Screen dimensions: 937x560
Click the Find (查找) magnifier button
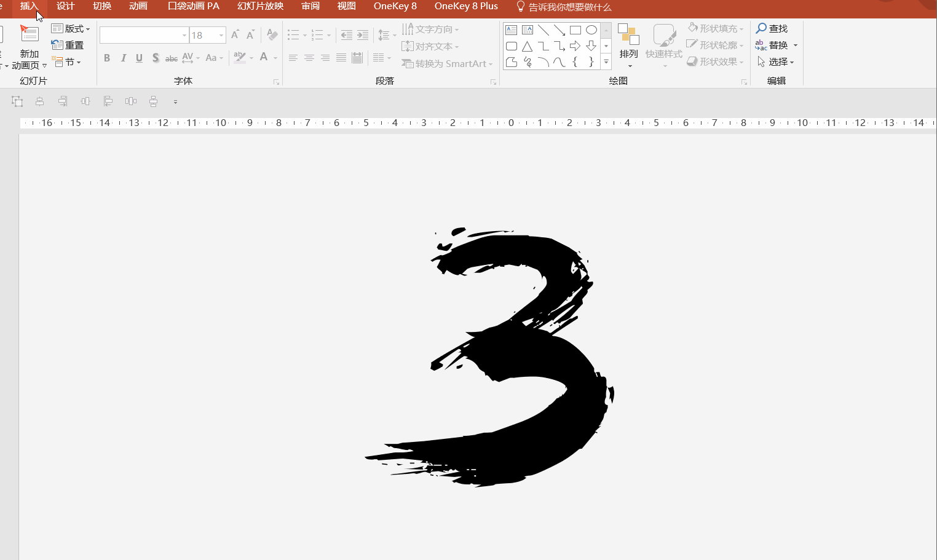click(772, 28)
